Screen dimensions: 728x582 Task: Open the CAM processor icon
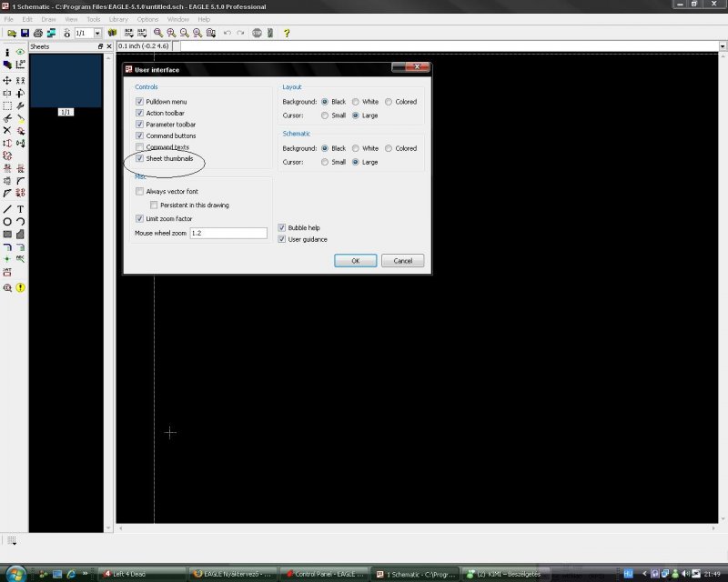(51, 33)
